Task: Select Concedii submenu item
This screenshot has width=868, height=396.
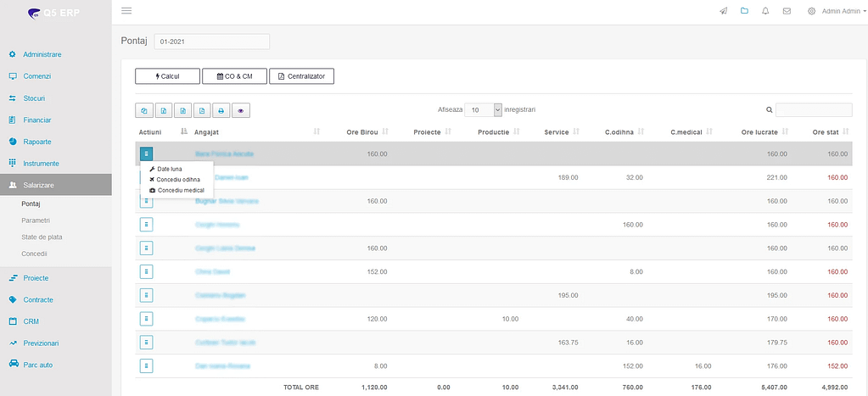Action: click(x=34, y=254)
